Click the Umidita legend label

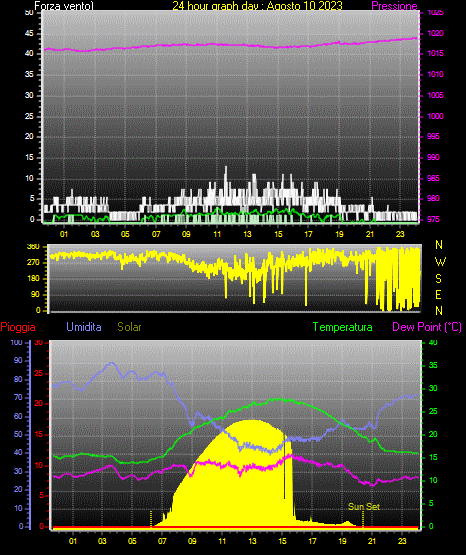84,327
